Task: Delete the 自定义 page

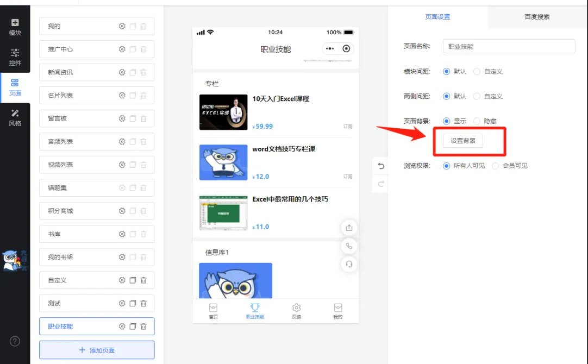Action: (143, 280)
